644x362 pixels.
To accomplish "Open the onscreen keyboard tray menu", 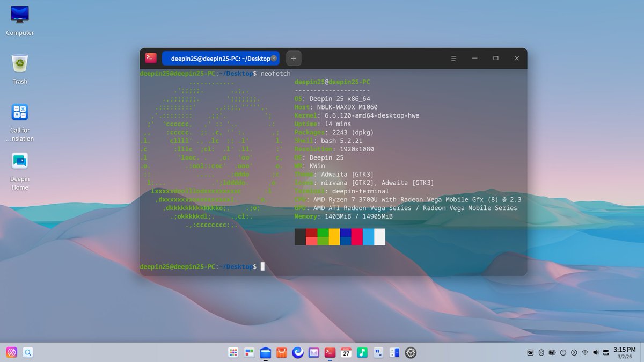I will click(x=530, y=352).
